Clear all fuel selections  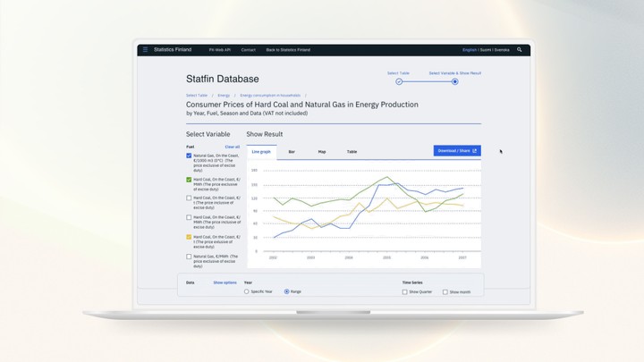pyautogui.click(x=232, y=147)
